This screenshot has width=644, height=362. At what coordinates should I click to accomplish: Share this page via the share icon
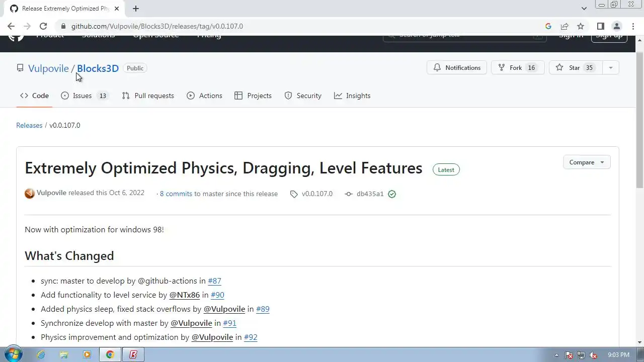point(565,26)
